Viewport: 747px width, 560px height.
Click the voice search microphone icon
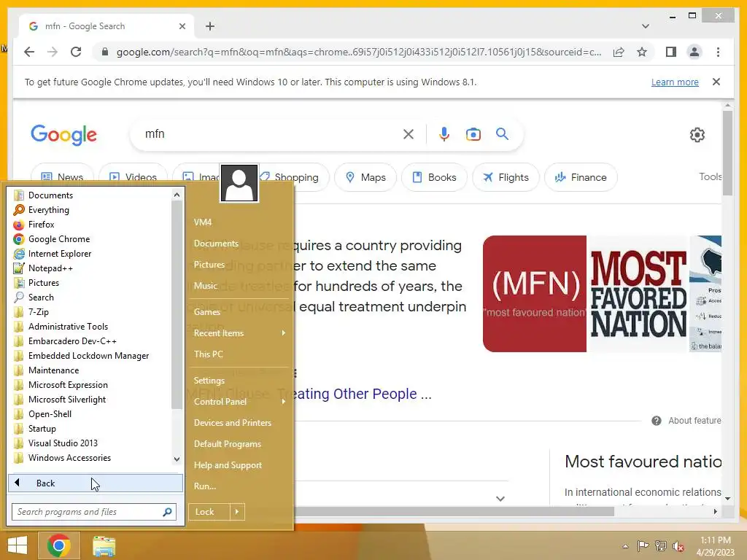coord(444,134)
